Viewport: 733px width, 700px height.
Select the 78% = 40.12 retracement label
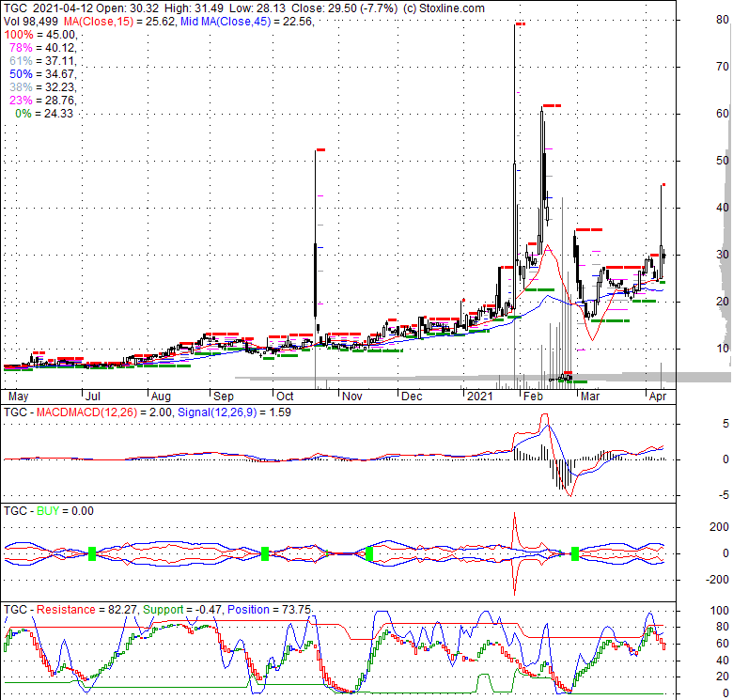[41, 47]
